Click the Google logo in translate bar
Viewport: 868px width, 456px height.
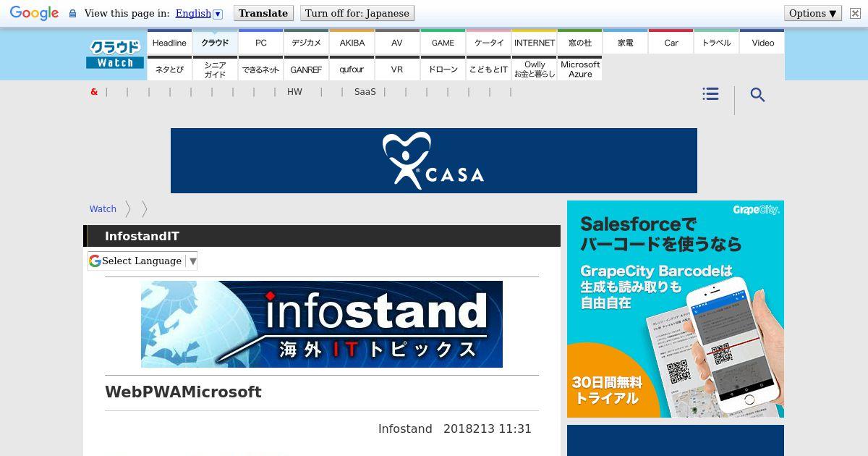[34, 13]
